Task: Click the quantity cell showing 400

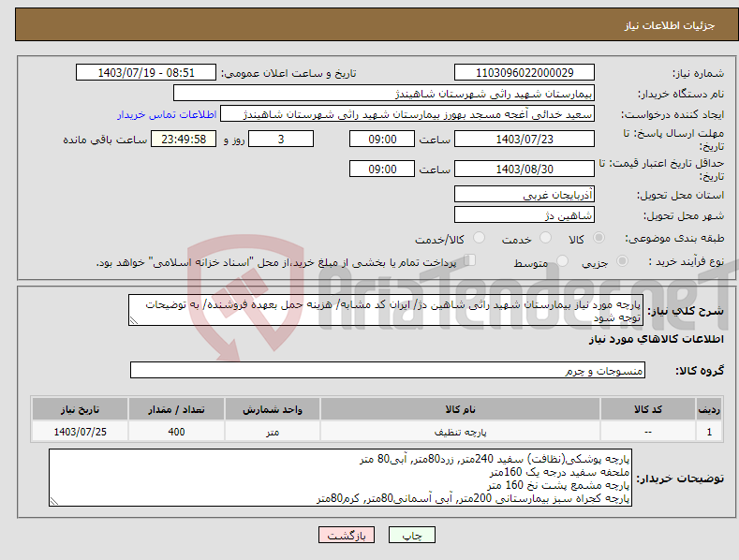Action: (176, 432)
